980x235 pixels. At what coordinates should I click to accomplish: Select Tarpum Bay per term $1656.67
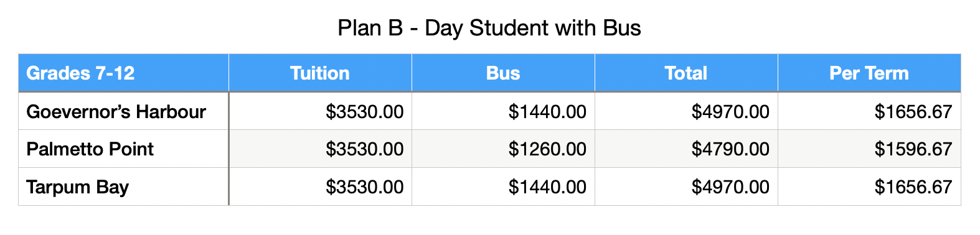pos(869,187)
